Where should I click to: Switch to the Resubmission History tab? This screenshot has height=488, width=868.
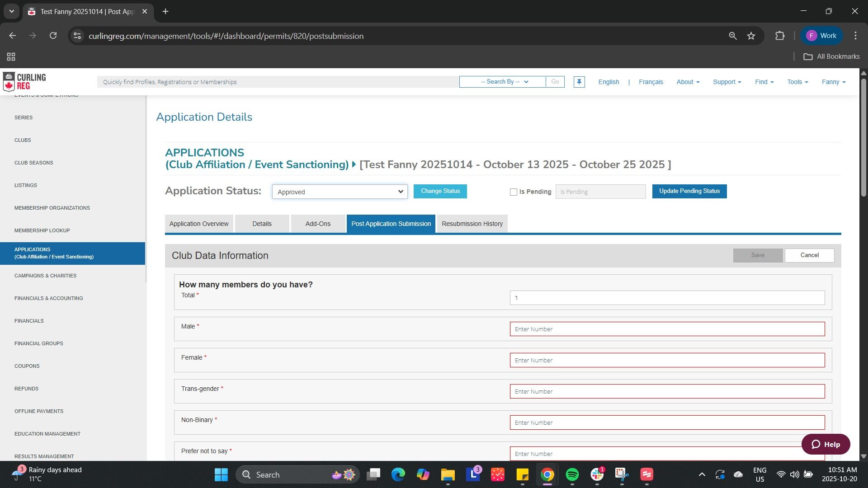[472, 224]
